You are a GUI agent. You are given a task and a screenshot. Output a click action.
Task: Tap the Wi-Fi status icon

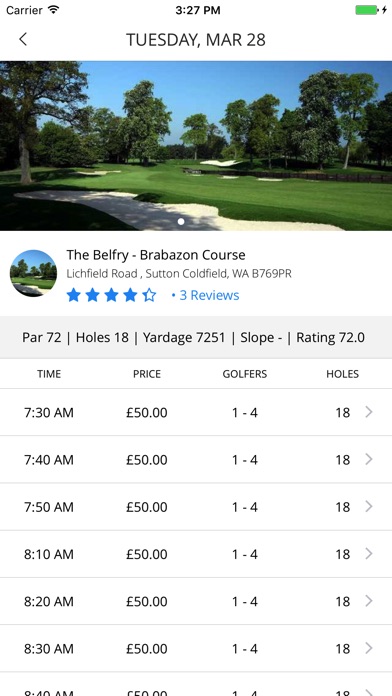point(54,10)
